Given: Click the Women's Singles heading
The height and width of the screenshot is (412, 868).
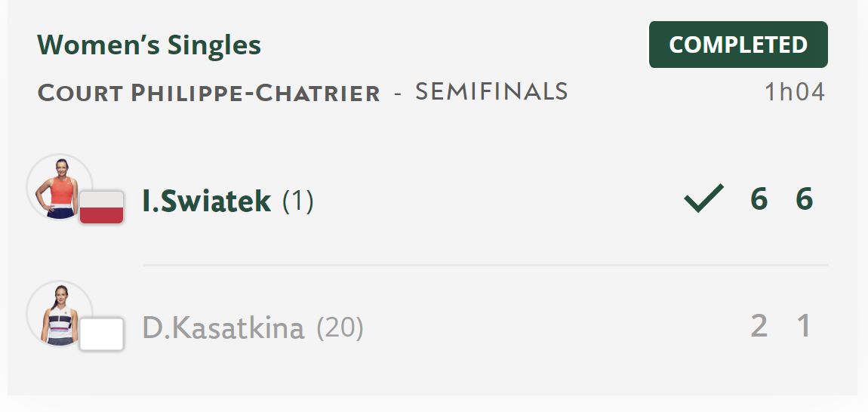Looking at the screenshot, I should [x=149, y=45].
